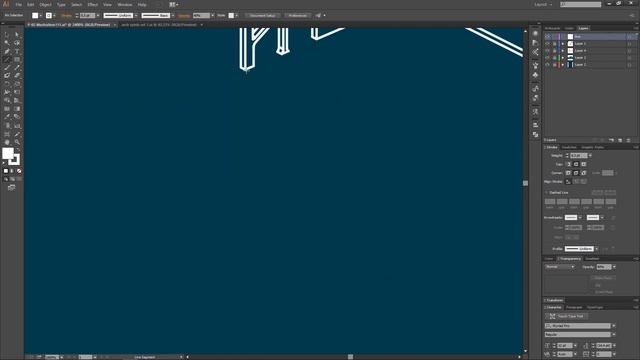Select the Rotate tool

click(7, 84)
